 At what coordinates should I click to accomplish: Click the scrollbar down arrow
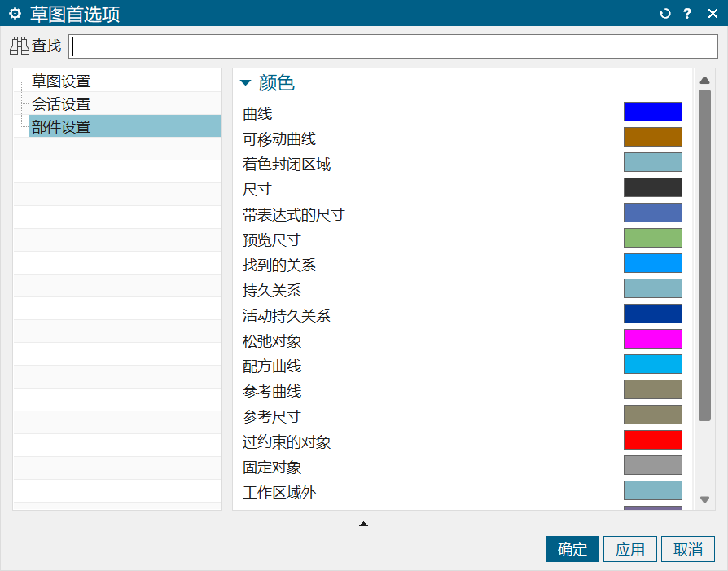click(x=704, y=499)
